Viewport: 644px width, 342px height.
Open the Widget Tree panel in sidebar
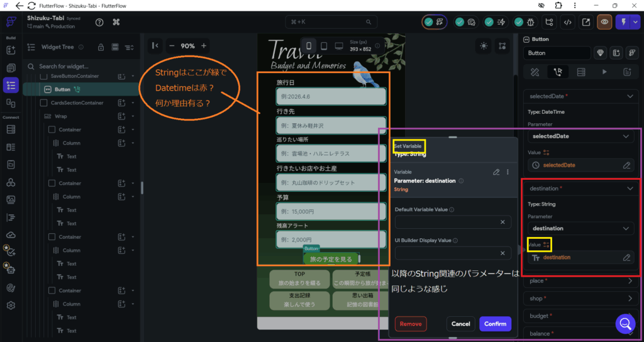(11, 85)
